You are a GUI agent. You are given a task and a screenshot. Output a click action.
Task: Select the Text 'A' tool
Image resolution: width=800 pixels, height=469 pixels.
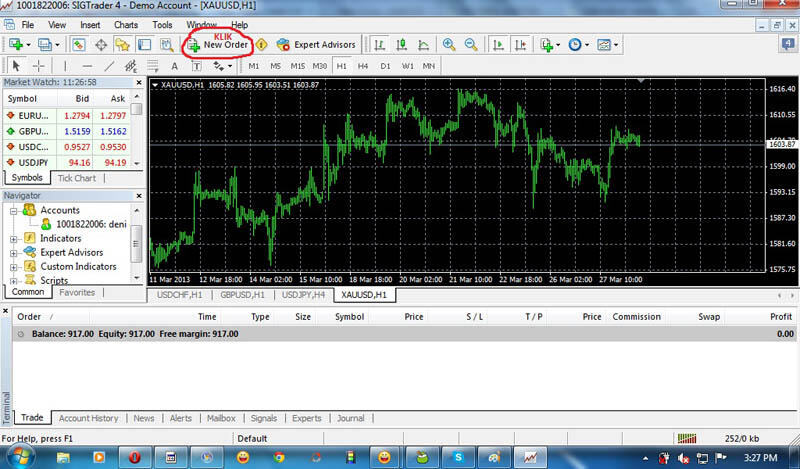click(x=174, y=66)
